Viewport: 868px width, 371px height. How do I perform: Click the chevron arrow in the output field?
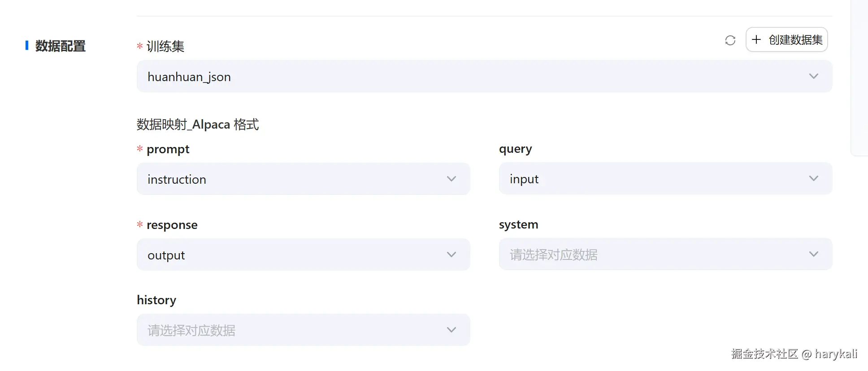(451, 255)
